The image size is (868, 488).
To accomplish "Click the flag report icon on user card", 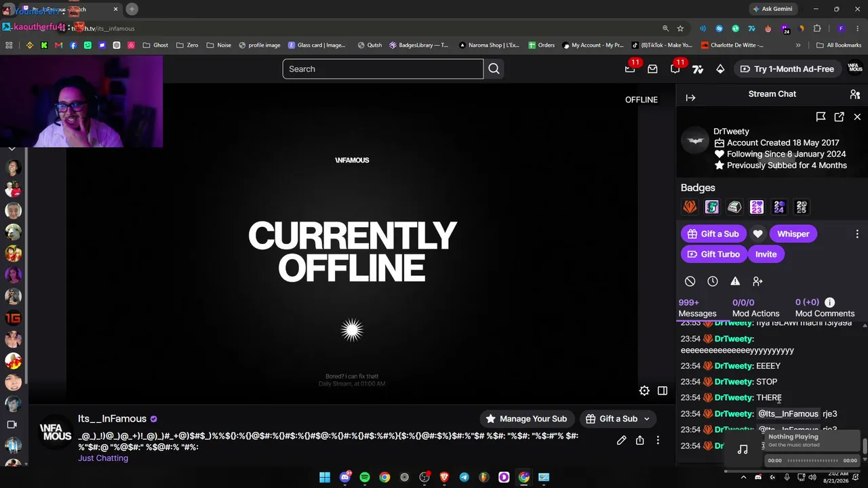I will (x=821, y=117).
